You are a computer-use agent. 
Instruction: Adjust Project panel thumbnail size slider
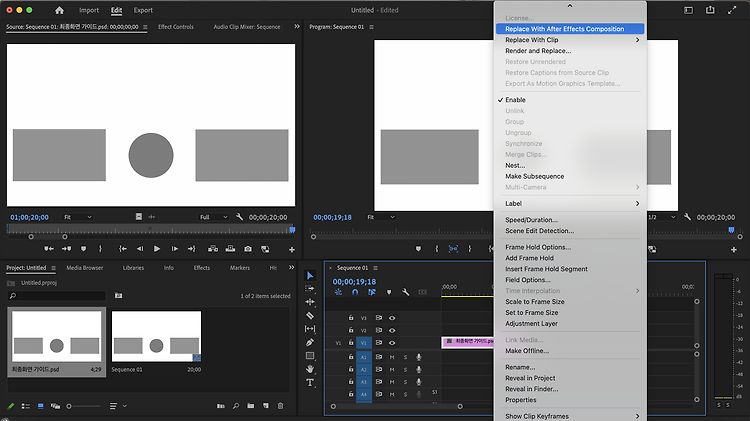(x=69, y=406)
